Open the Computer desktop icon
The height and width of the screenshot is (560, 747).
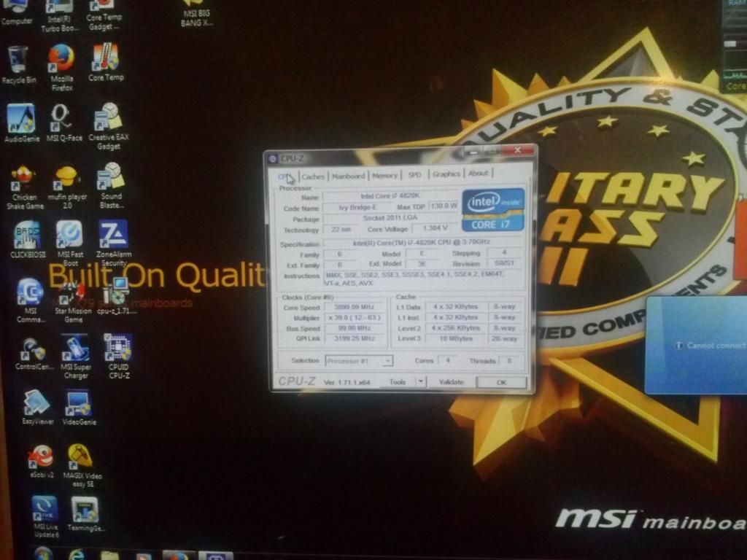[16, 13]
